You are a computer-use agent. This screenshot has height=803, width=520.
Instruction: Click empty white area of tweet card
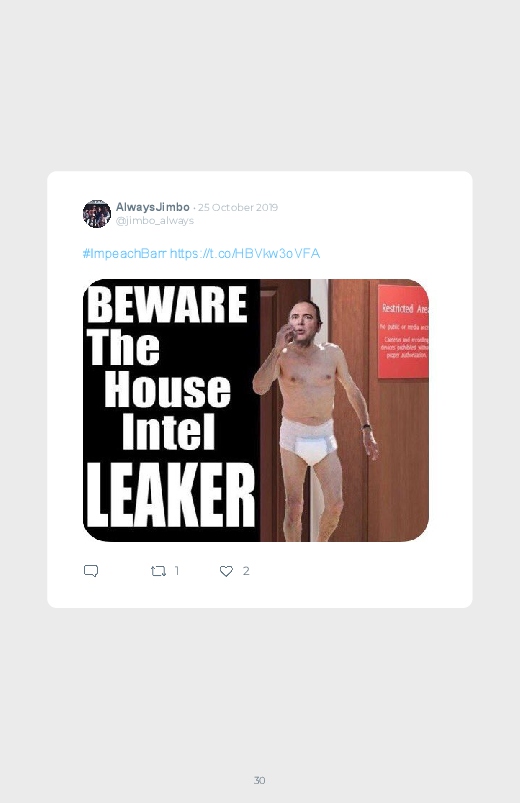[359, 584]
